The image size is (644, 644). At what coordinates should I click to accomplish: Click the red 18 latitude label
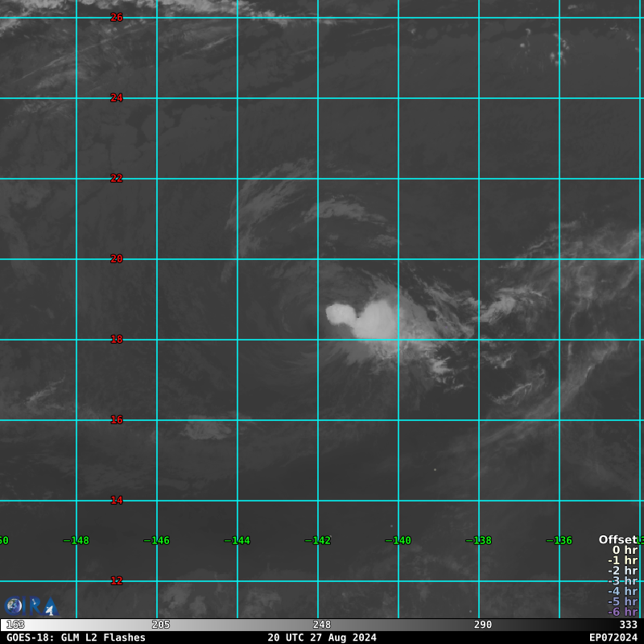117,339
